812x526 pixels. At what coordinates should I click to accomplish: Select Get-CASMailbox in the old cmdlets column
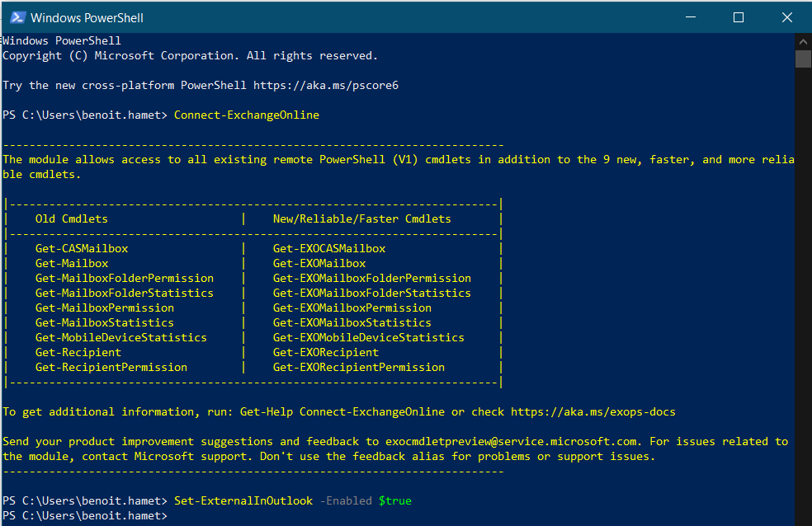coord(82,249)
